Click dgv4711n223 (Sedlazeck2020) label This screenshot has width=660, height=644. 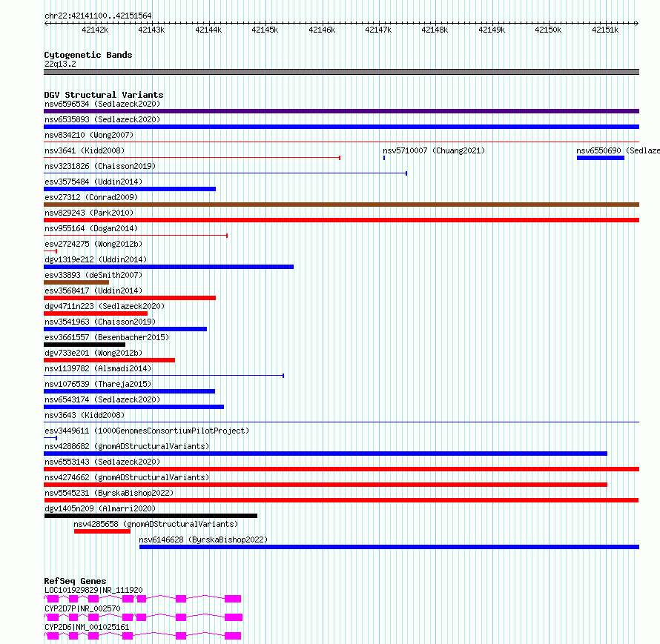(x=105, y=306)
